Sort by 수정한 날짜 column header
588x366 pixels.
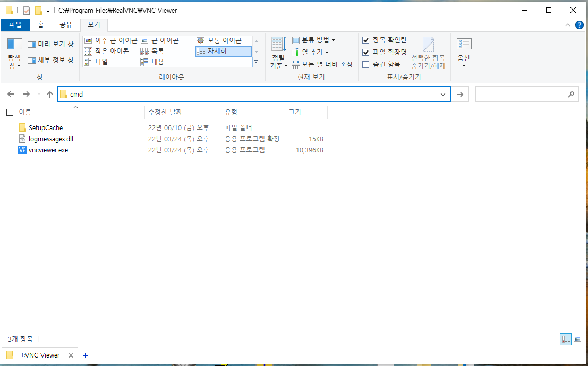[x=165, y=112]
